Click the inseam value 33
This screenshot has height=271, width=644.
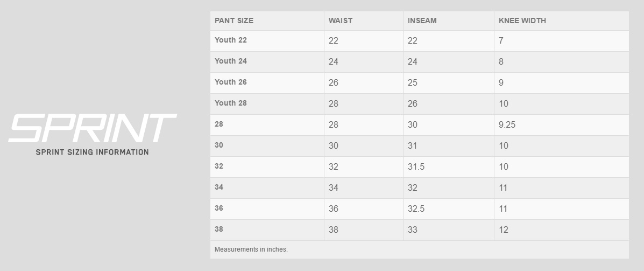[413, 230]
